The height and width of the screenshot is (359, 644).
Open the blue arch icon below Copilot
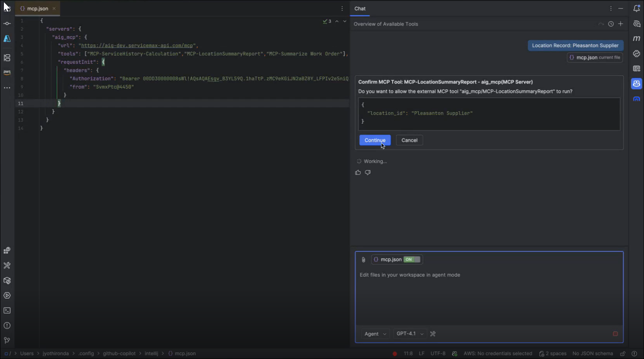point(637,99)
